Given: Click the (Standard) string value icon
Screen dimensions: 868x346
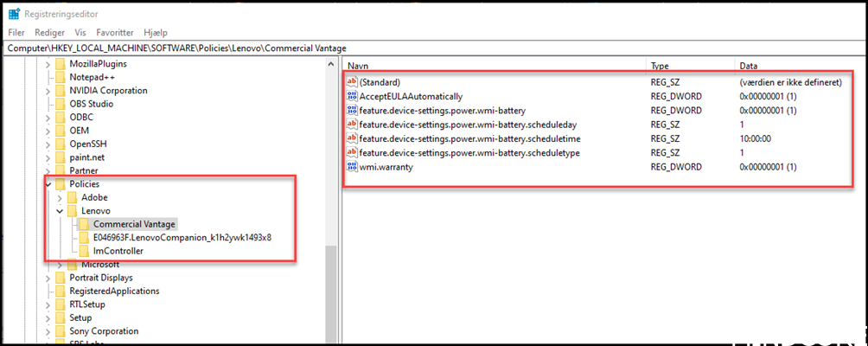Looking at the screenshot, I should (x=352, y=82).
